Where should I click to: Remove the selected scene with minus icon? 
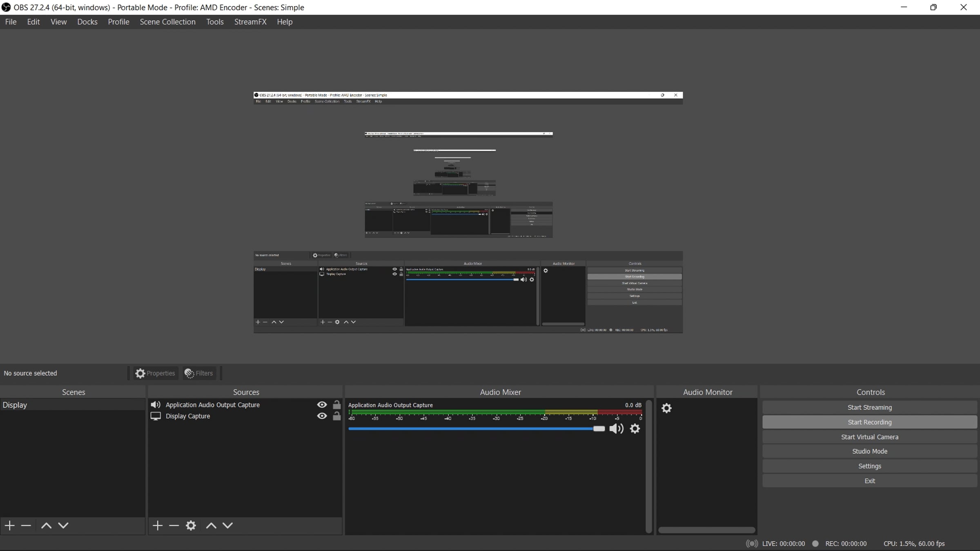[x=26, y=525]
